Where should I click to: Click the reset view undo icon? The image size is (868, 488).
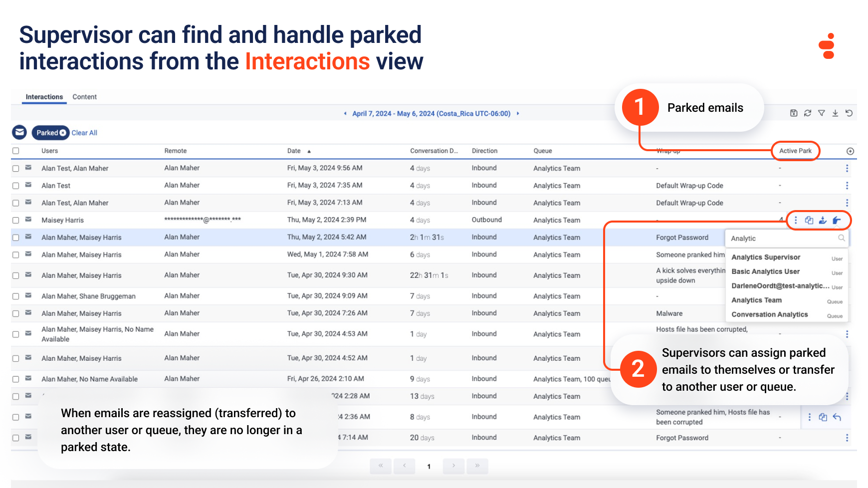click(x=849, y=113)
